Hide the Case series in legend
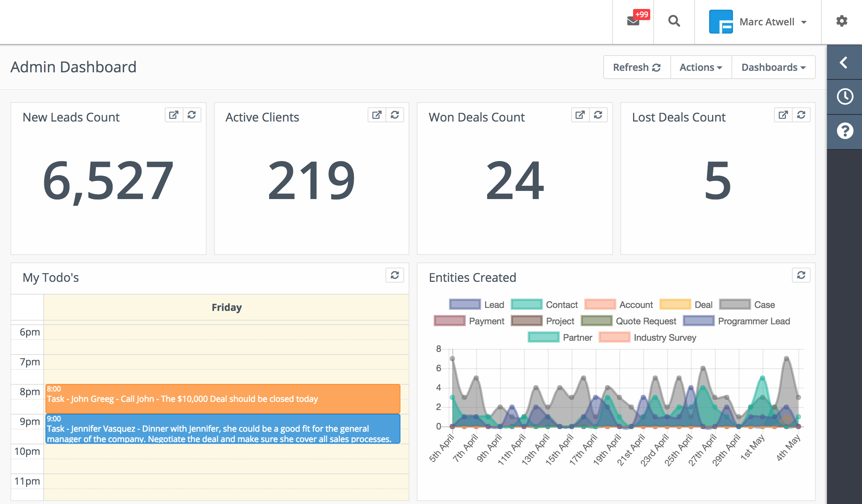Viewport: 862px width, 504px height. tap(747, 305)
